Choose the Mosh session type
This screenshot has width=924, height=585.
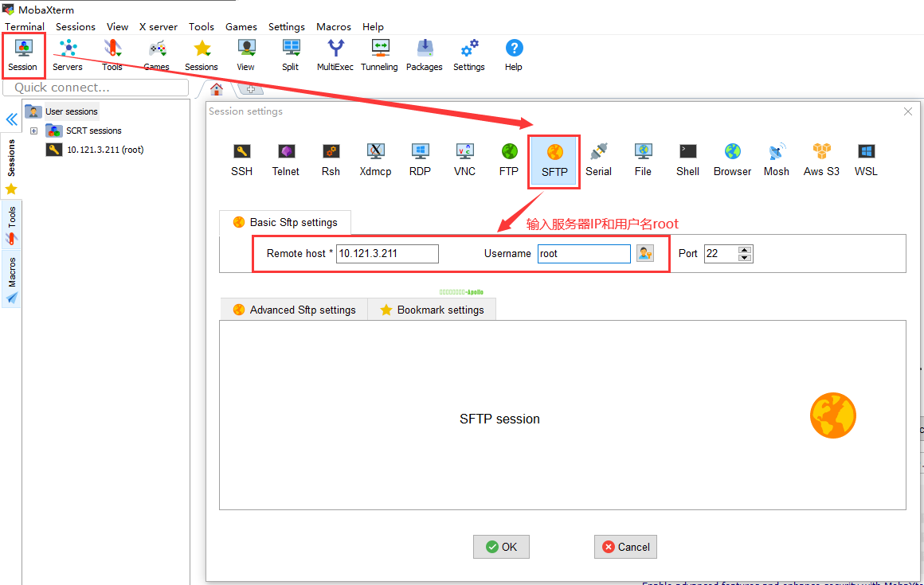tap(776, 159)
